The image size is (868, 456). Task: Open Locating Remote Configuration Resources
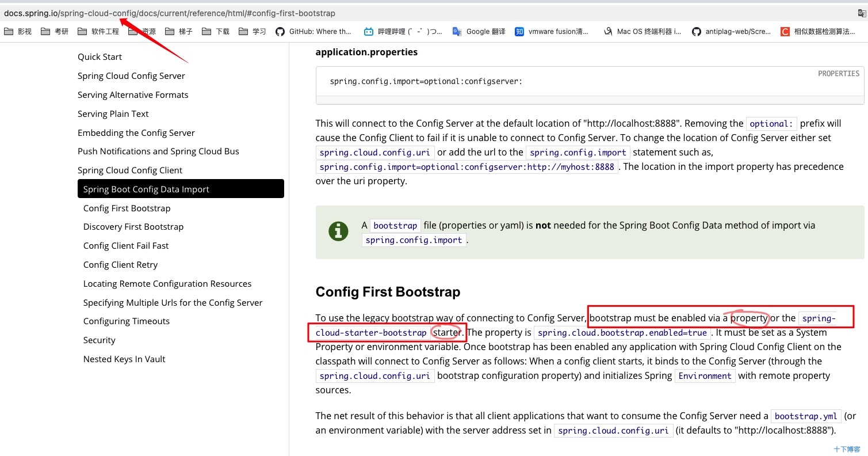(167, 283)
